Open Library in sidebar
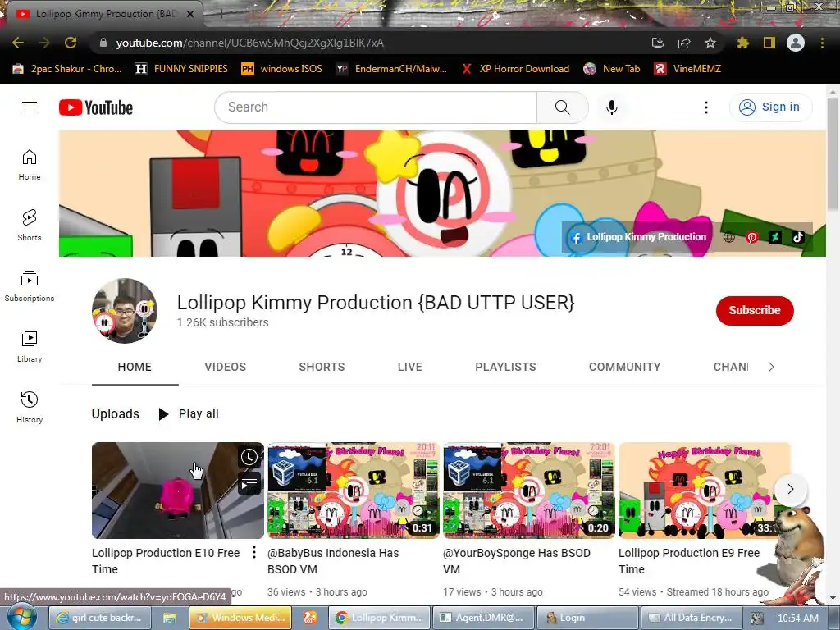Viewport: 840px width, 630px height. point(30,347)
